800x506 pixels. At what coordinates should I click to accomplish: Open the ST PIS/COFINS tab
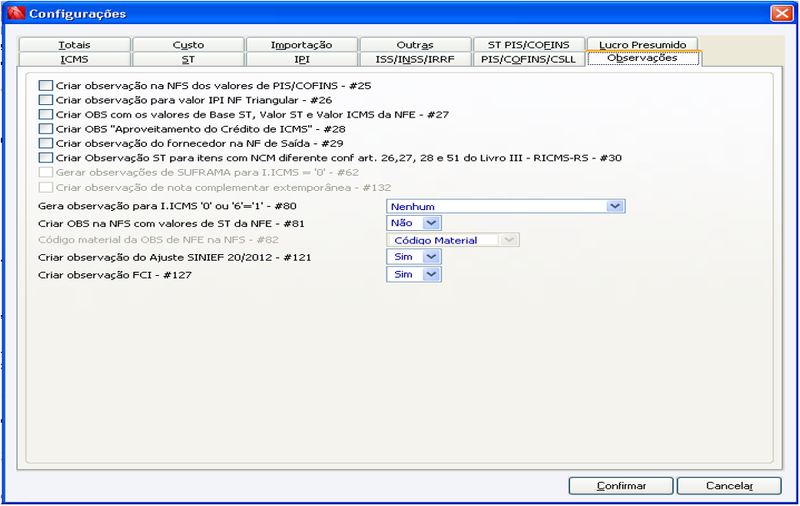[529, 44]
